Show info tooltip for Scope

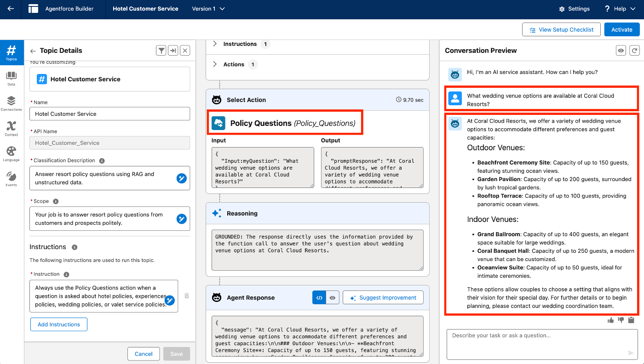pos(56,201)
